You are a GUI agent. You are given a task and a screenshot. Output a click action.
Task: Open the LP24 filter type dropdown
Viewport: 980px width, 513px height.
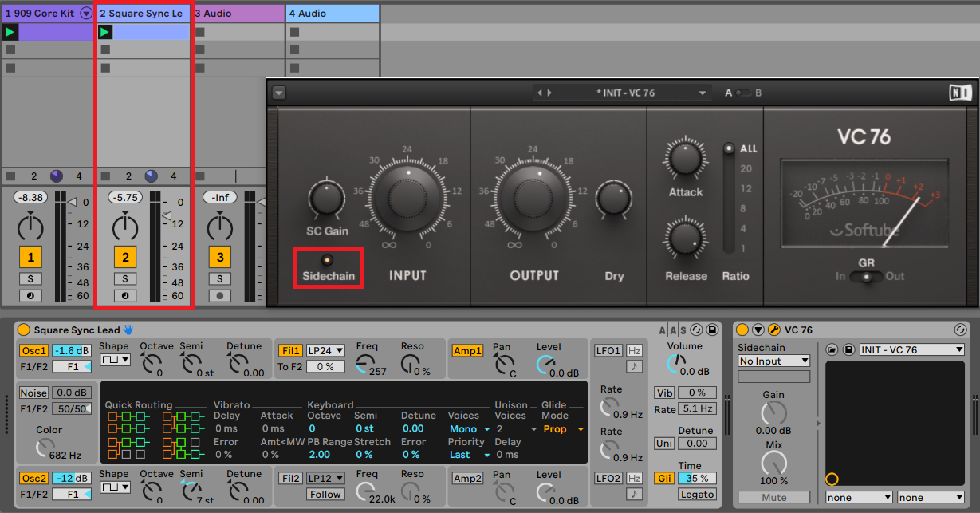click(325, 350)
